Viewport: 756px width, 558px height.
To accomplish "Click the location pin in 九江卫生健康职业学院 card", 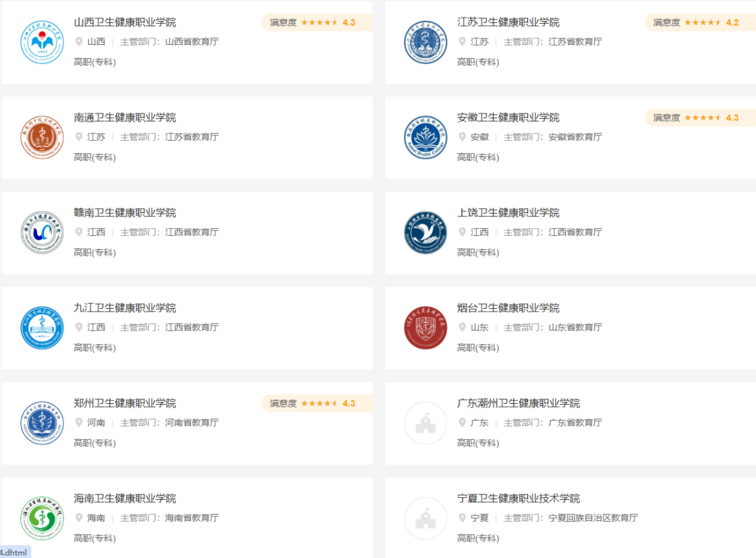I will (x=79, y=328).
